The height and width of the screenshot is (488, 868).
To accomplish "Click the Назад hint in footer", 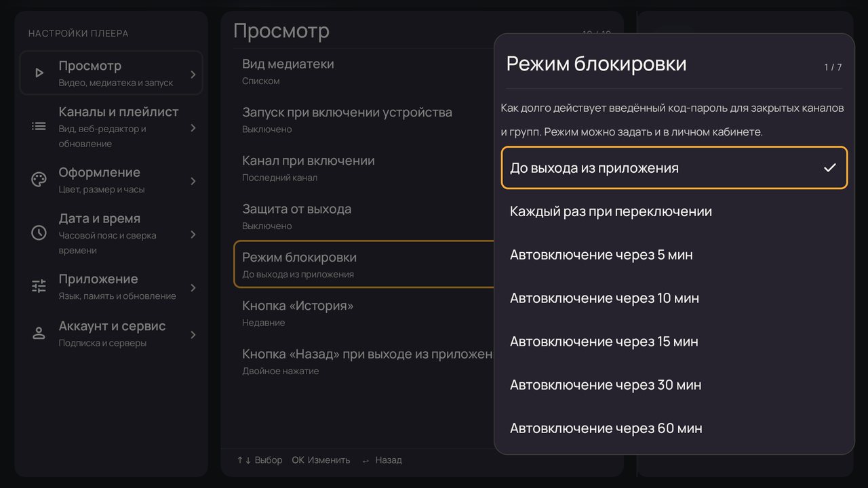I will coord(382,460).
